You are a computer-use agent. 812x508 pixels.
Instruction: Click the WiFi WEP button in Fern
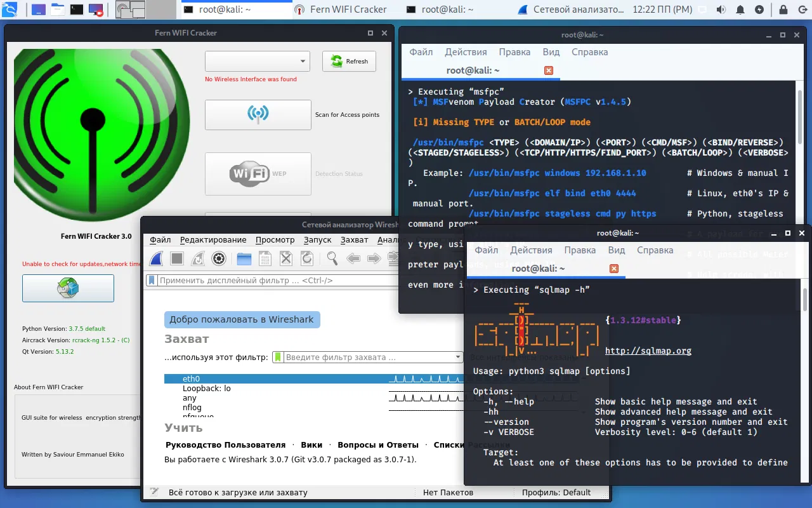[258, 174]
